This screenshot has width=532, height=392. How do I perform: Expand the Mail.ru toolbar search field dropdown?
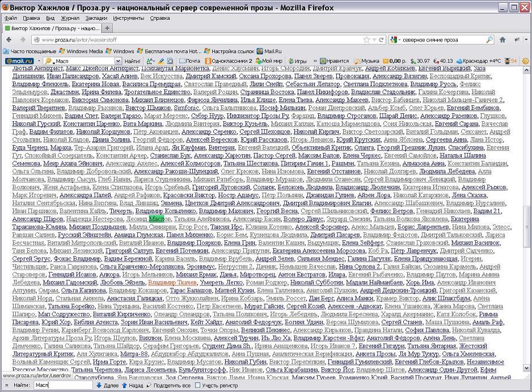click(118, 61)
